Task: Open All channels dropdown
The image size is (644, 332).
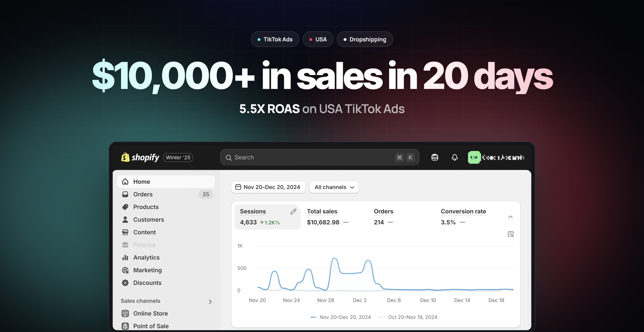Action: pyautogui.click(x=334, y=187)
